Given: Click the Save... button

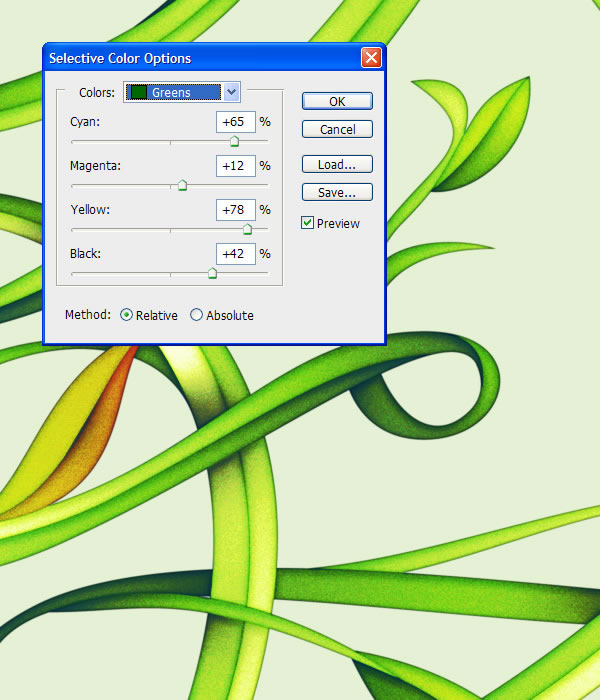Looking at the screenshot, I should coord(337,192).
